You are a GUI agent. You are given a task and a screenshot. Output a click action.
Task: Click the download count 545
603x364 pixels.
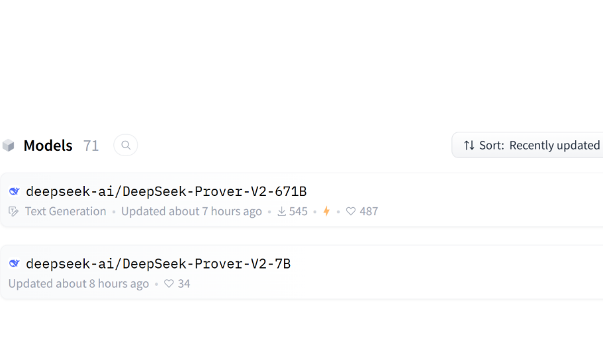(299, 212)
